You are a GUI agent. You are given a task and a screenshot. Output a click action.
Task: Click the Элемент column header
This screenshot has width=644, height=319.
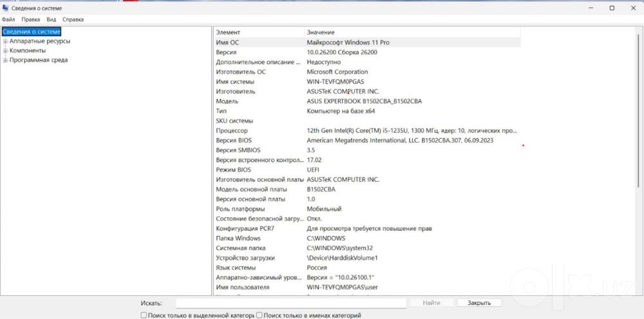[x=260, y=32]
